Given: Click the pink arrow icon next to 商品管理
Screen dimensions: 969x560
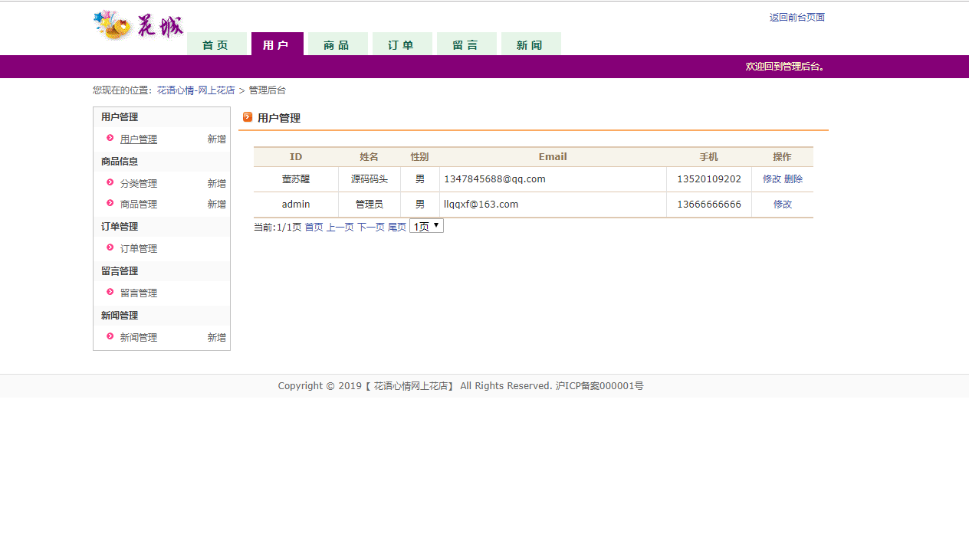Looking at the screenshot, I should point(111,204).
